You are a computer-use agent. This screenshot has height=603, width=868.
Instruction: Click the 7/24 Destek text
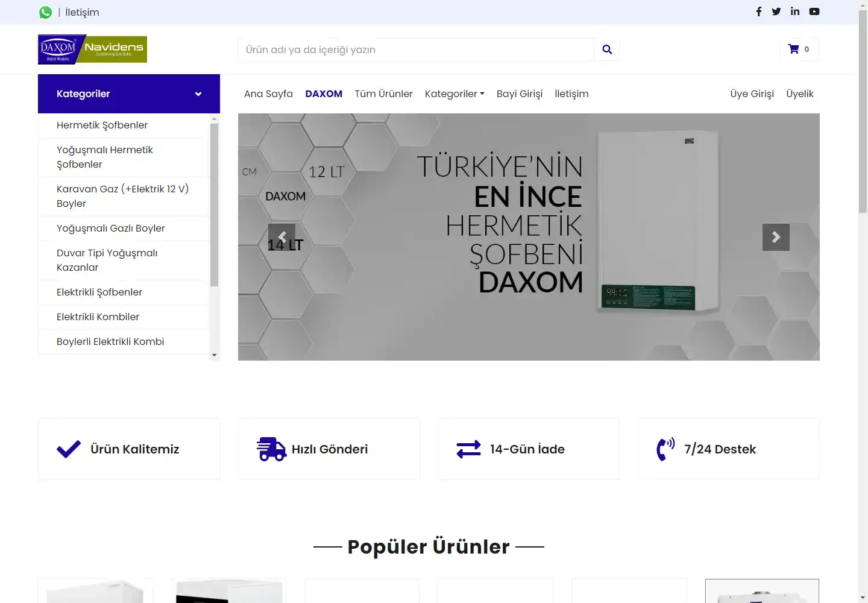pos(720,449)
